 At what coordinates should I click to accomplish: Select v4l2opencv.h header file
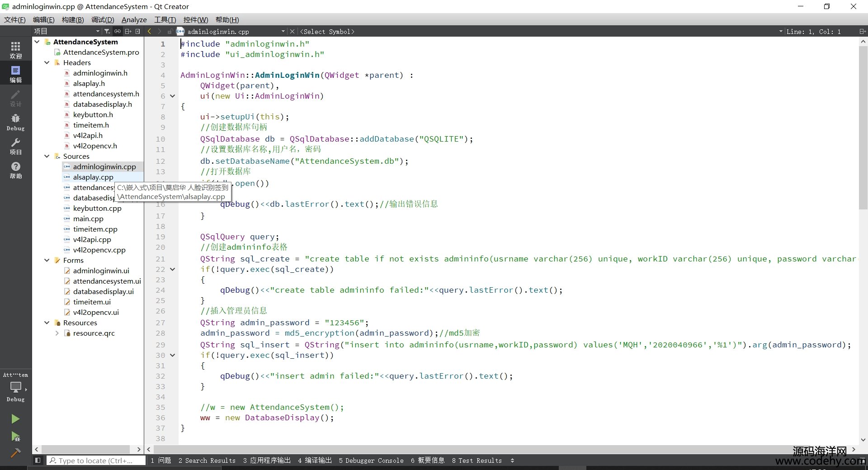tap(95, 146)
